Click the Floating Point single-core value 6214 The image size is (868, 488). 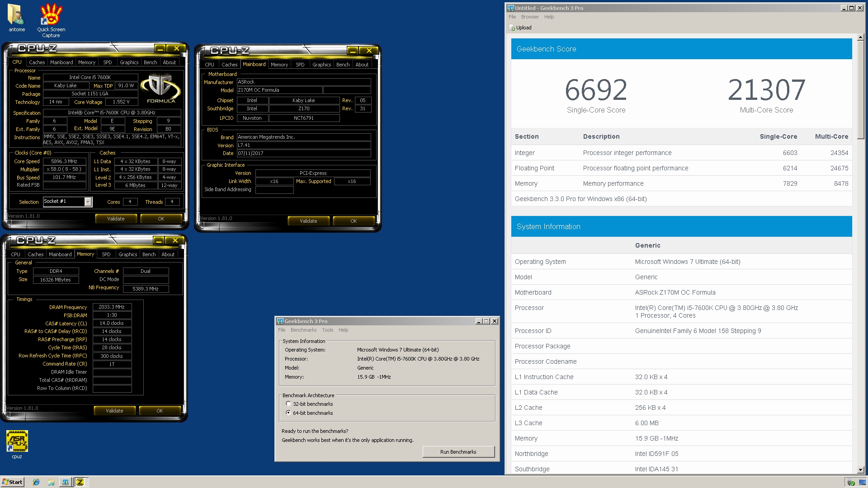coord(790,168)
